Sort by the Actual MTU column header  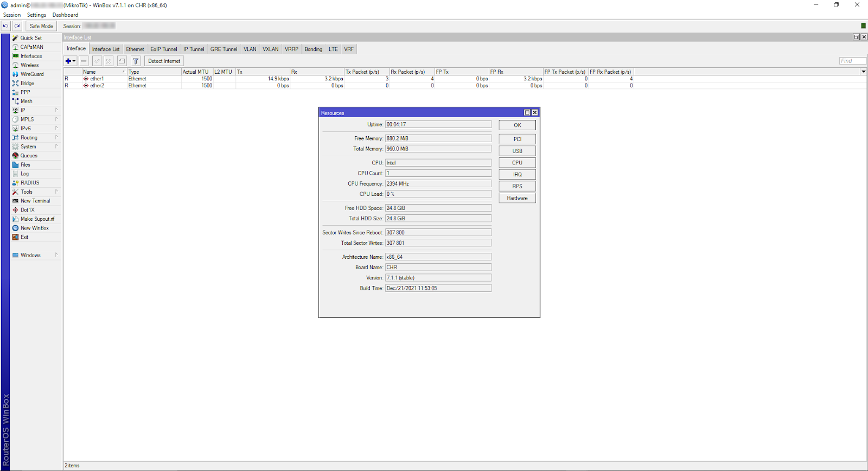[197, 72]
